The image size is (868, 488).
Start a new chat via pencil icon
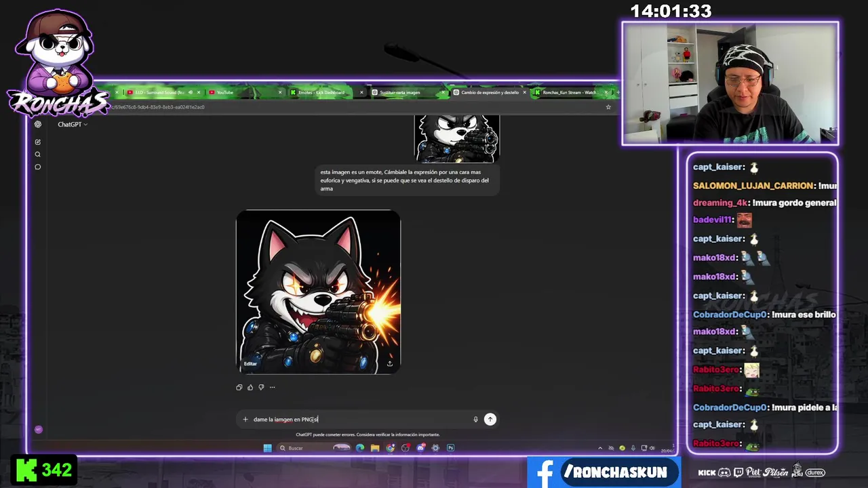(38, 142)
